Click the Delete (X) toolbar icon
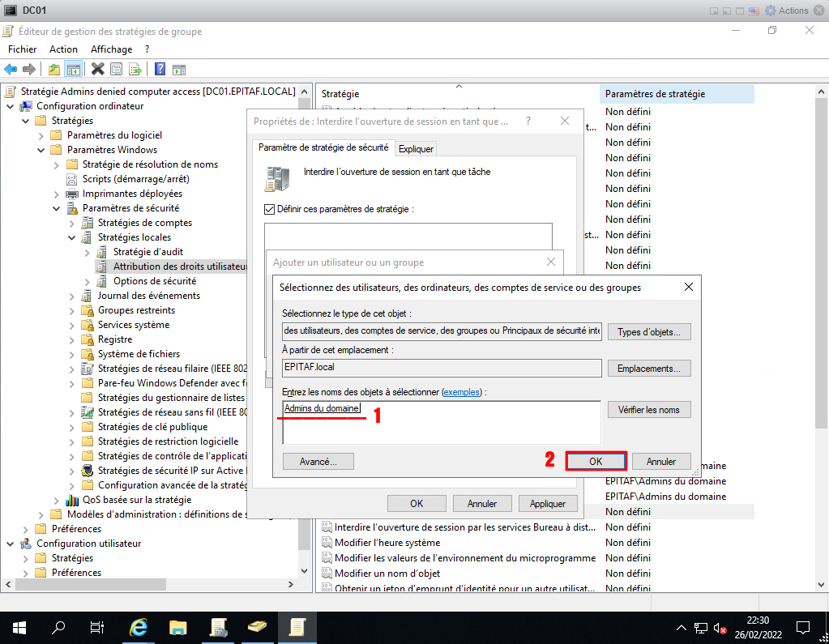Screen dimensions: 829x644 tap(98, 70)
